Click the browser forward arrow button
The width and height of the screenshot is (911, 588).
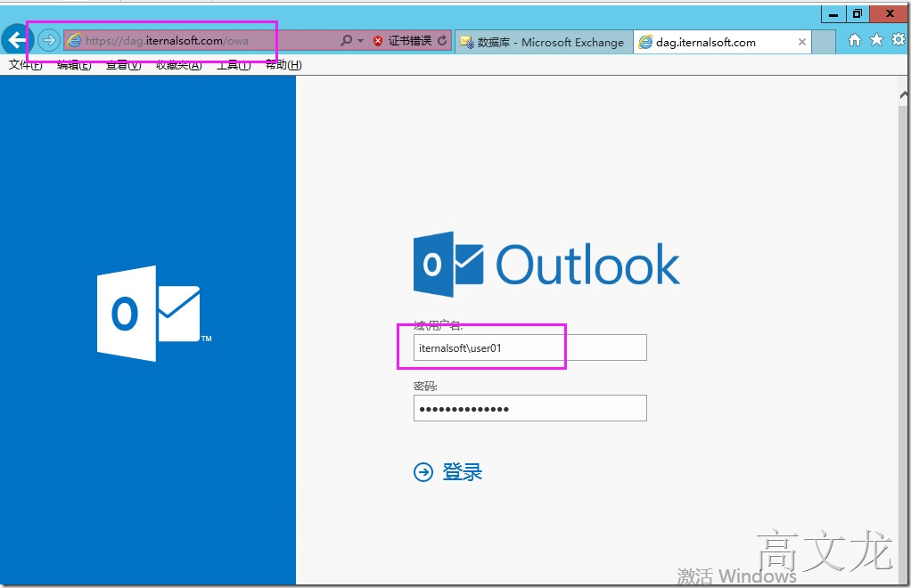point(49,40)
